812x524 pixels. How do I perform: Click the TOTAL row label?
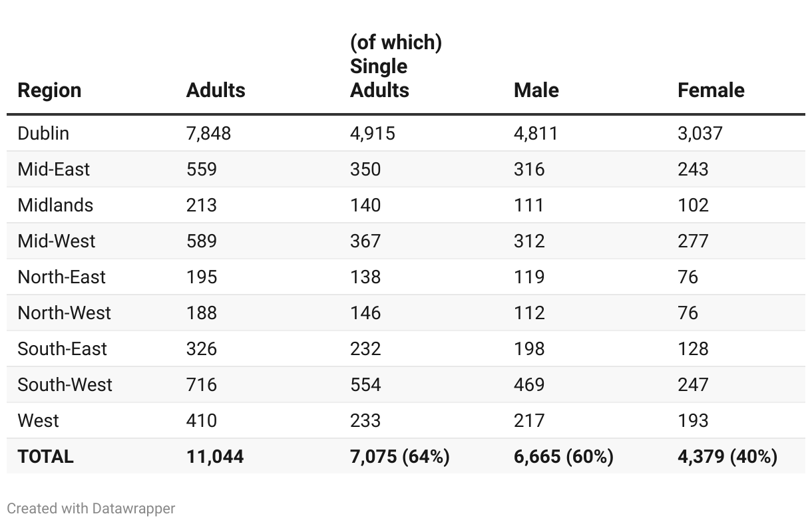click(46, 457)
